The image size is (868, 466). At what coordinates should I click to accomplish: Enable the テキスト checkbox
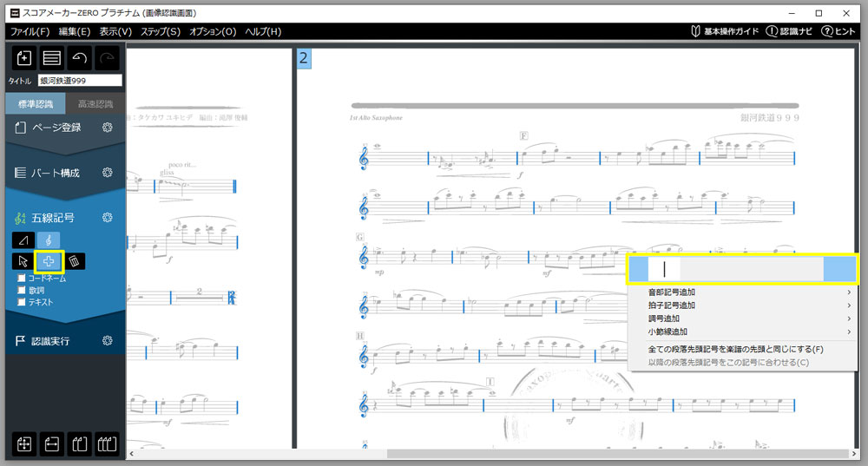tap(22, 302)
